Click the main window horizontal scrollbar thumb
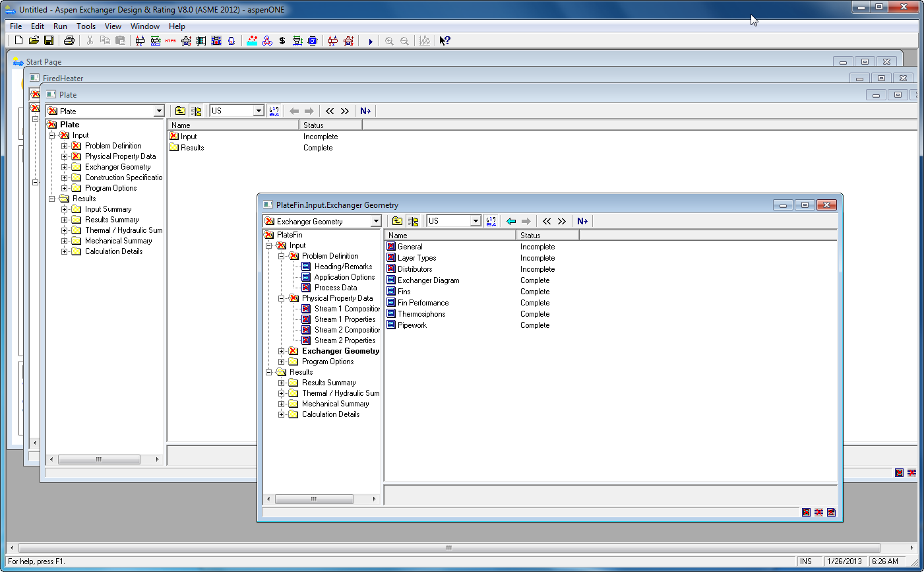 449,548
